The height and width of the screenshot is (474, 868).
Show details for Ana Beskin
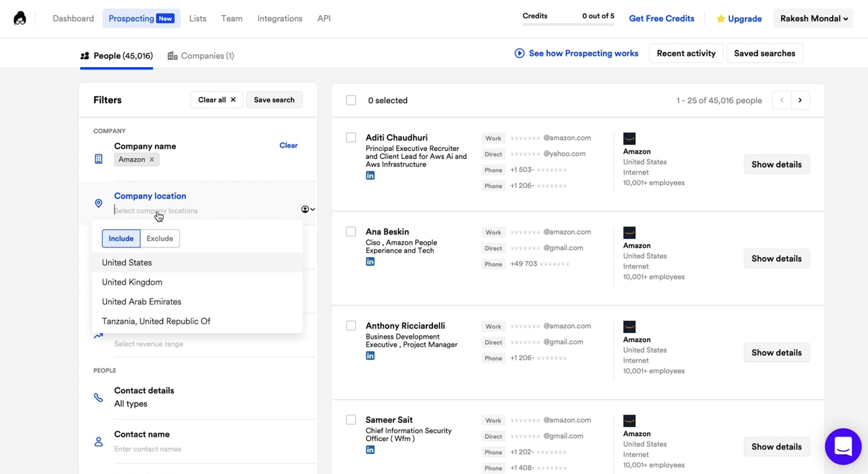coord(776,259)
